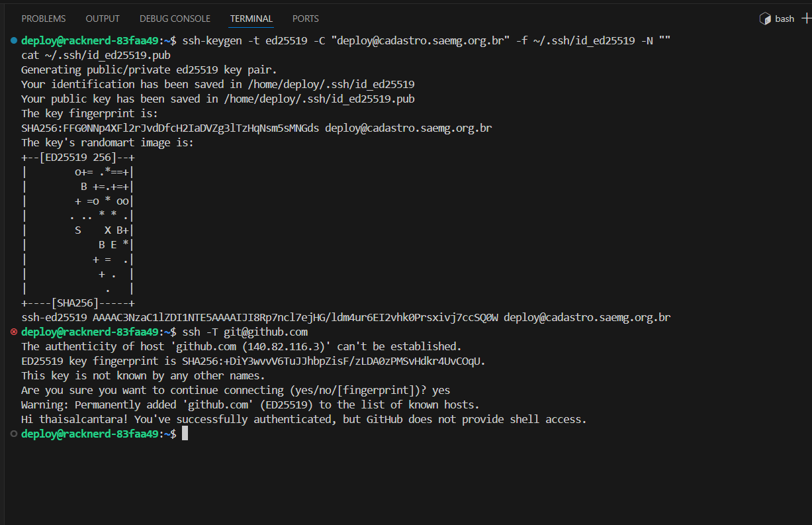Click the ssh-ed25519 public key output line
This screenshot has width=812, height=525.
[x=345, y=317]
